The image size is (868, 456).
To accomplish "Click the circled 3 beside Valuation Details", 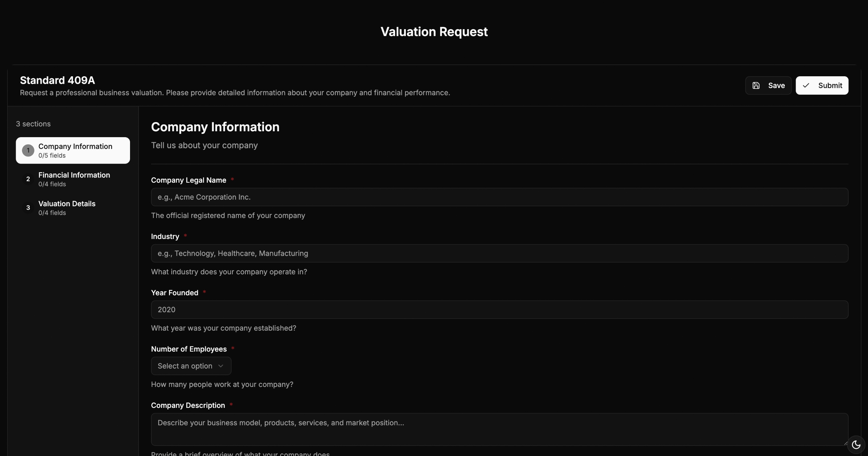I will 28,208.
